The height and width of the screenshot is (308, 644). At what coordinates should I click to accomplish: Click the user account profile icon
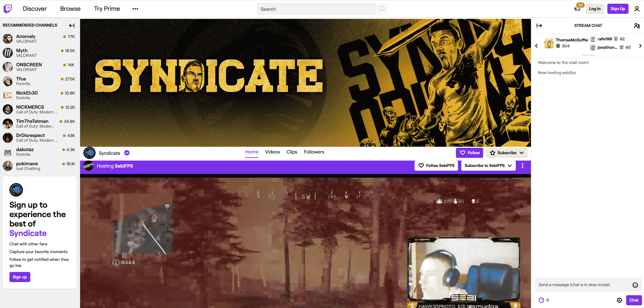[637, 9]
